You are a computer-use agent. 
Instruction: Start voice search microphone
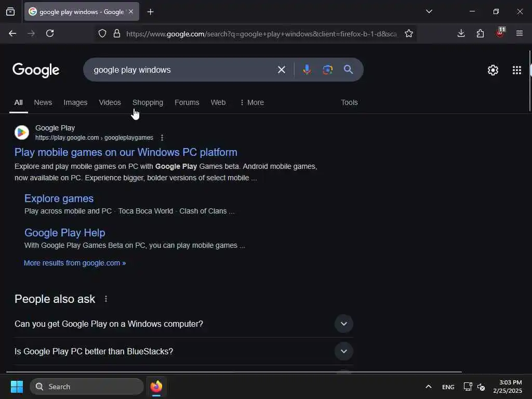coord(307,70)
